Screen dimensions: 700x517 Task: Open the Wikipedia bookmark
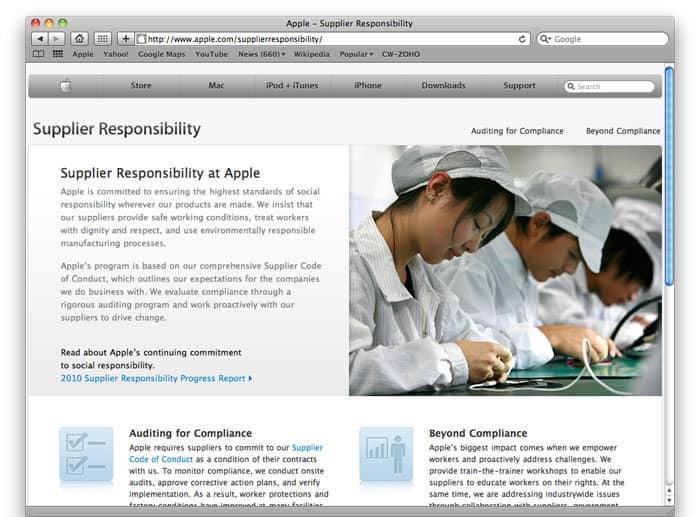[x=312, y=54]
